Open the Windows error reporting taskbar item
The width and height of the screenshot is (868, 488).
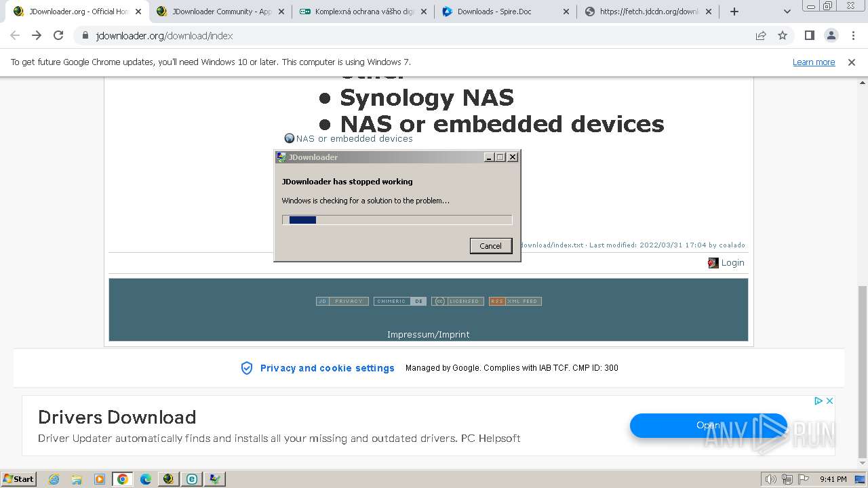coord(215,479)
